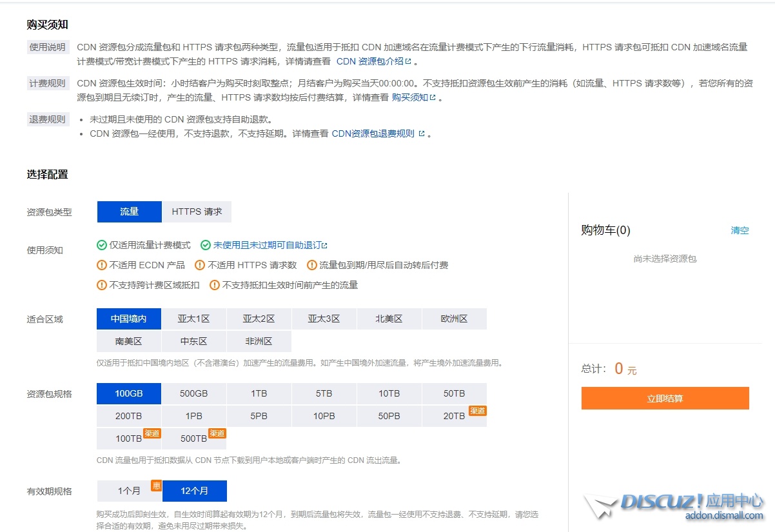Select the 20TB channel package

(x=454, y=416)
